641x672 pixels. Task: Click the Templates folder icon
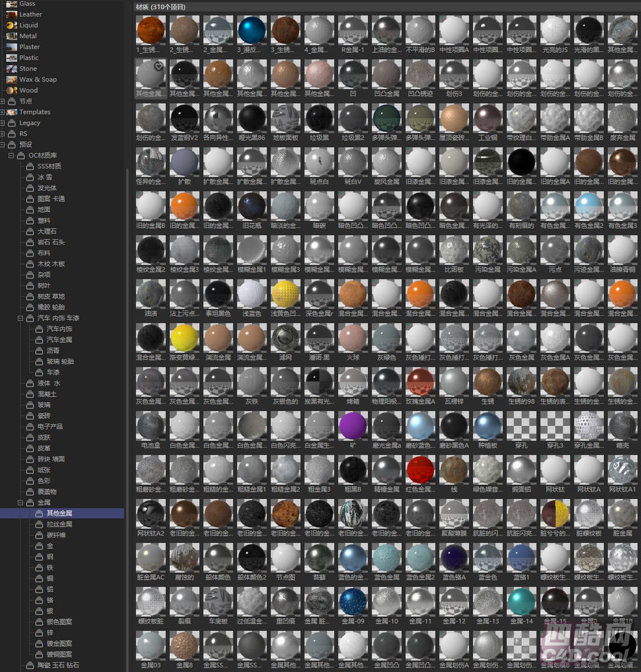click(12, 112)
